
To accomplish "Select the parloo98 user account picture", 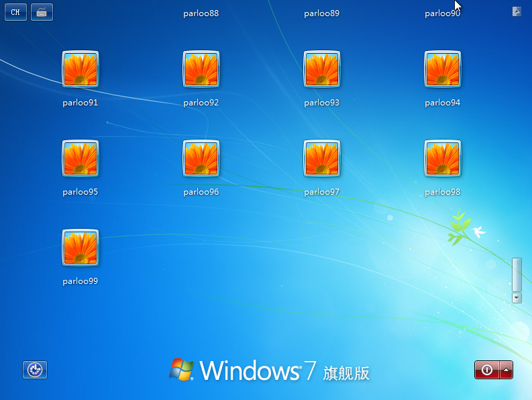I will 443,158.
